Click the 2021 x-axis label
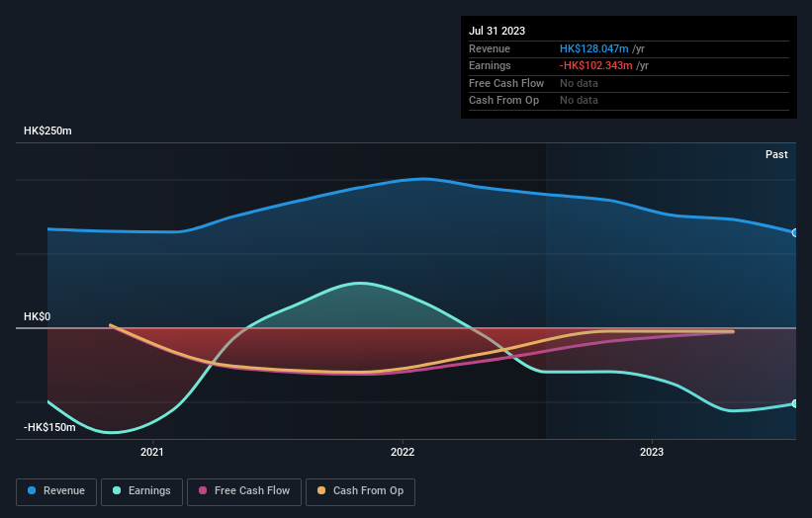 point(151,453)
